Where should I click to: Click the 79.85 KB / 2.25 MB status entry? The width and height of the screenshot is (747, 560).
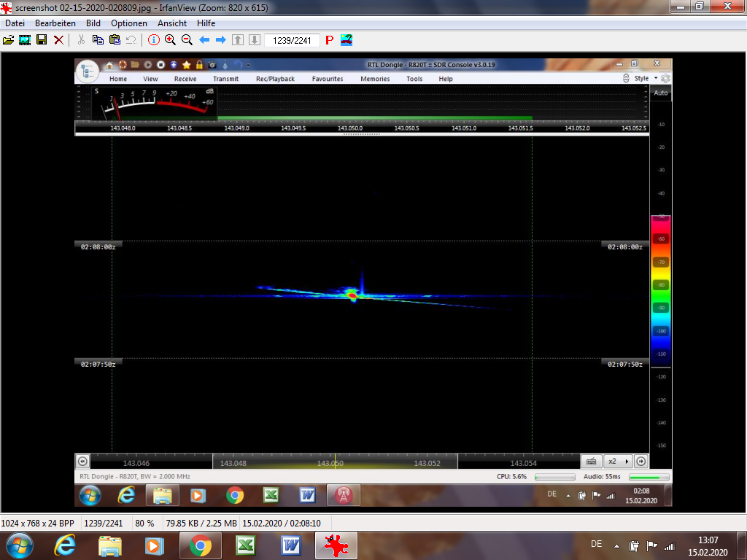tap(201, 524)
